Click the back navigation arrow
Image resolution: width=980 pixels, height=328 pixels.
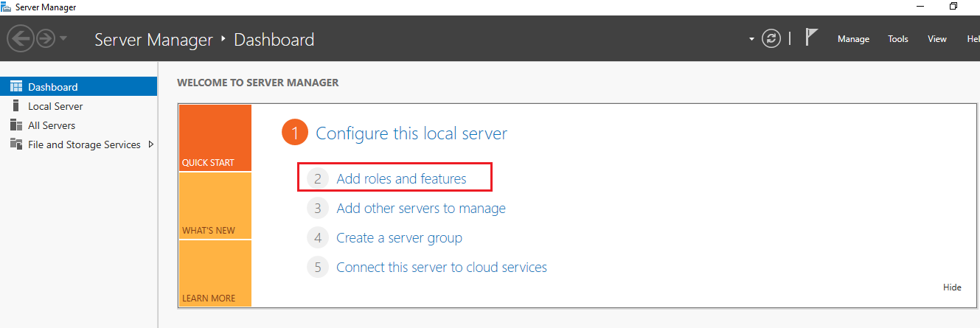point(21,38)
